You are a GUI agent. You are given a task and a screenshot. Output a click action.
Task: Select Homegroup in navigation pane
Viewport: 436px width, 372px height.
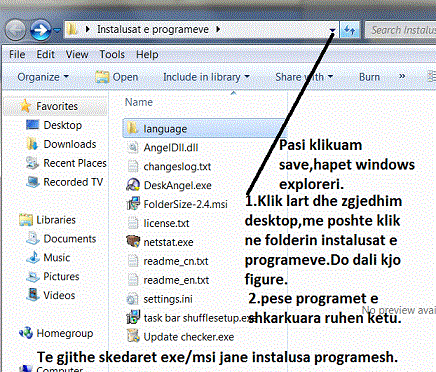[x=65, y=333]
